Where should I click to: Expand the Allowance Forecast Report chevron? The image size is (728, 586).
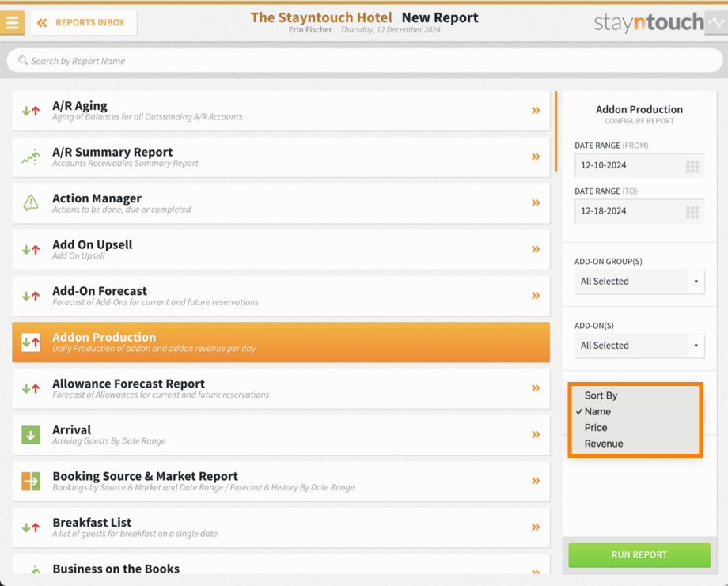[536, 388]
